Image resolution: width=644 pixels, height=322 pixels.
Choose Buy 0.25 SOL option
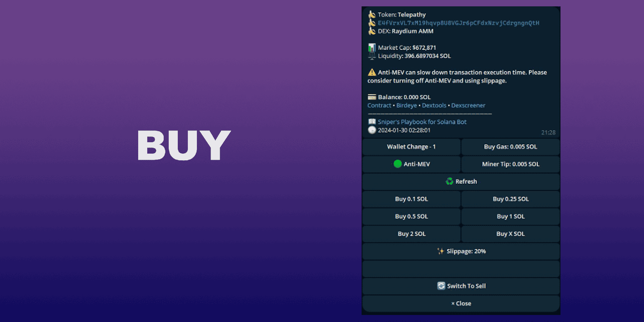point(510,199)
